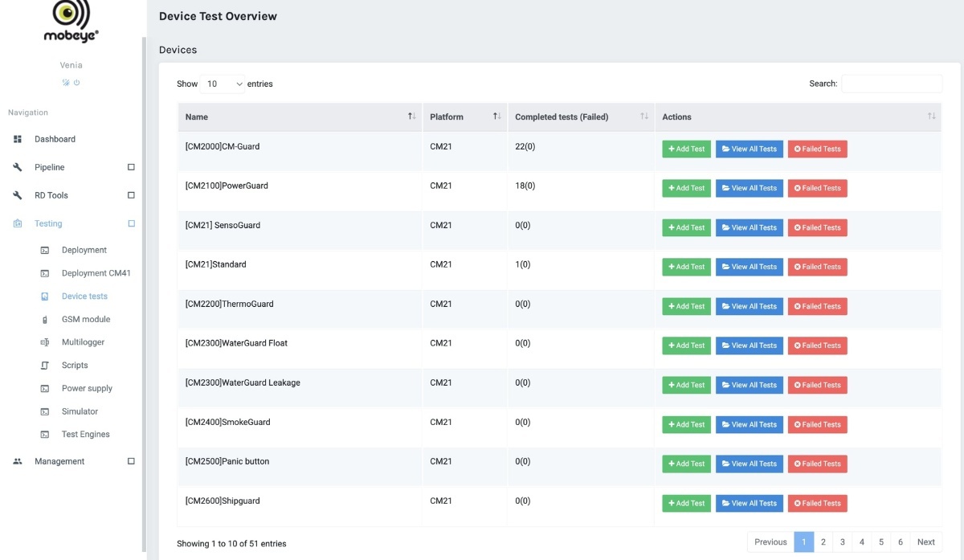964x560 pixels.
Task: Click the Multilogger icon
Action: click(x=45, y=342)
